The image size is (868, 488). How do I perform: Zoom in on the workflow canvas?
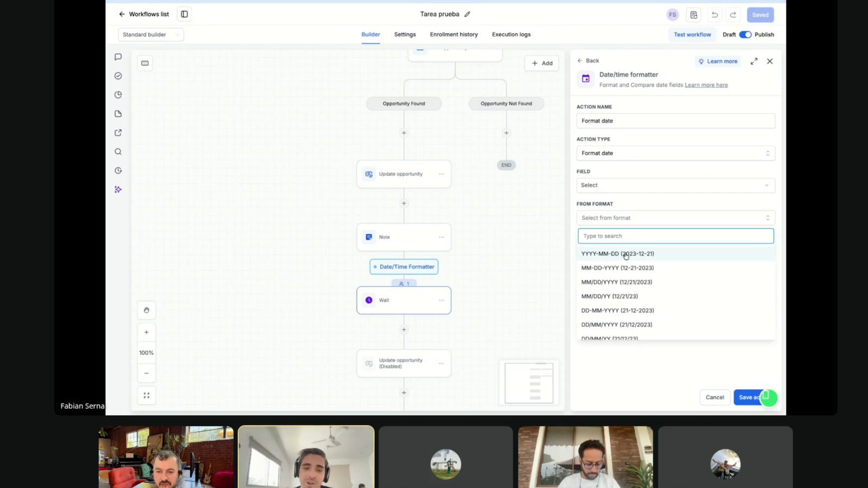click(x=146, y=332)
